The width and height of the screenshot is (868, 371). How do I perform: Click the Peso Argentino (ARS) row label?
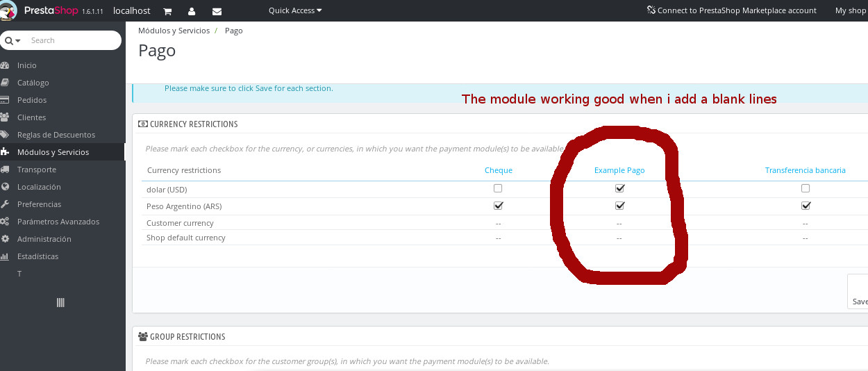(184, 206)
